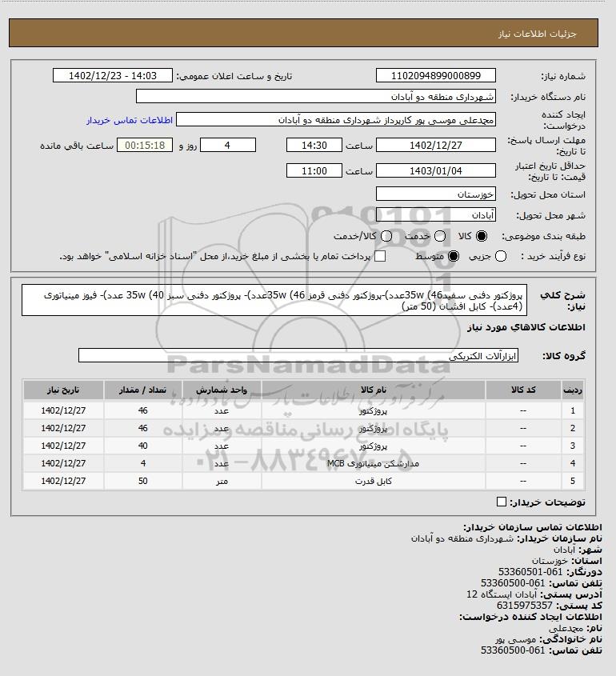Click the request creator name field

pos(336,119)
